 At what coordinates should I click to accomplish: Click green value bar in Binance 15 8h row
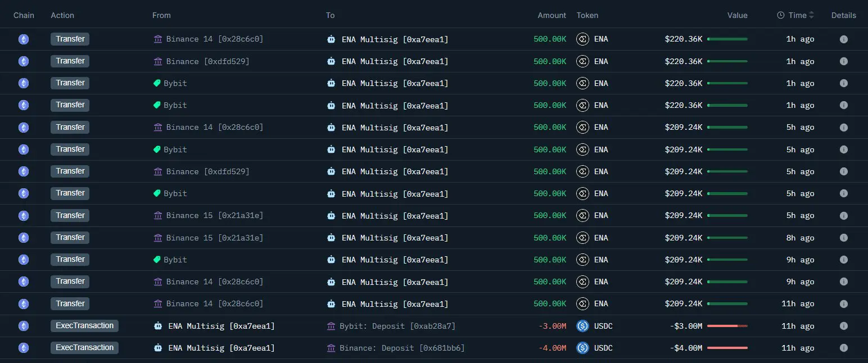(x=727, y=238)
